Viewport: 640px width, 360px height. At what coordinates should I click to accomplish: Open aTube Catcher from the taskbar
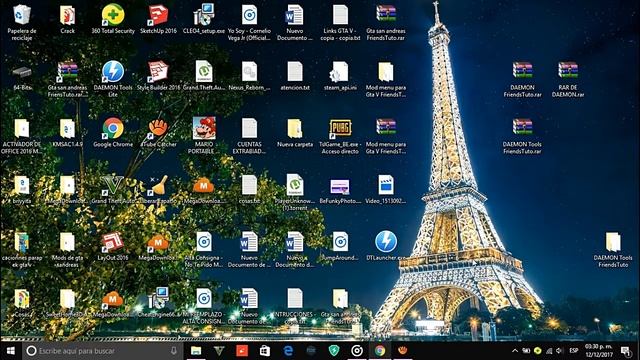[402, 351]
